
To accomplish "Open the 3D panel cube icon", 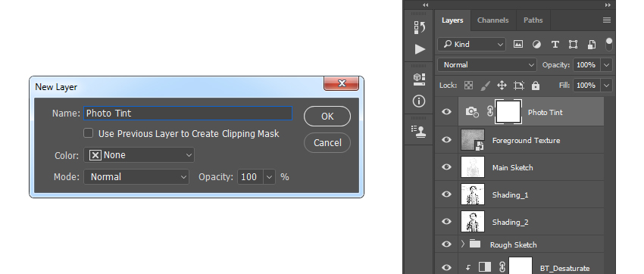I will 419,79.
